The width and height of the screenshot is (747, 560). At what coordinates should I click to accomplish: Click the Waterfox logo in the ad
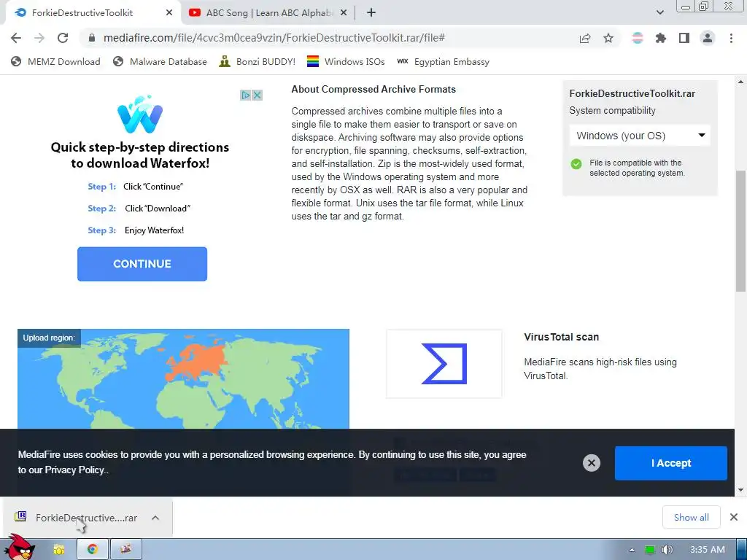point(140,114)
